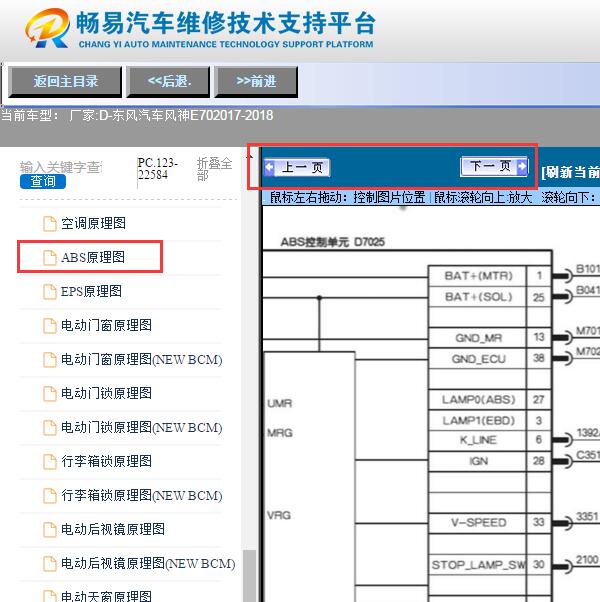The width and height of the screenshot is (600, 602).
Task: Click IGN pin label in diagram
Action: pos(478,461)
